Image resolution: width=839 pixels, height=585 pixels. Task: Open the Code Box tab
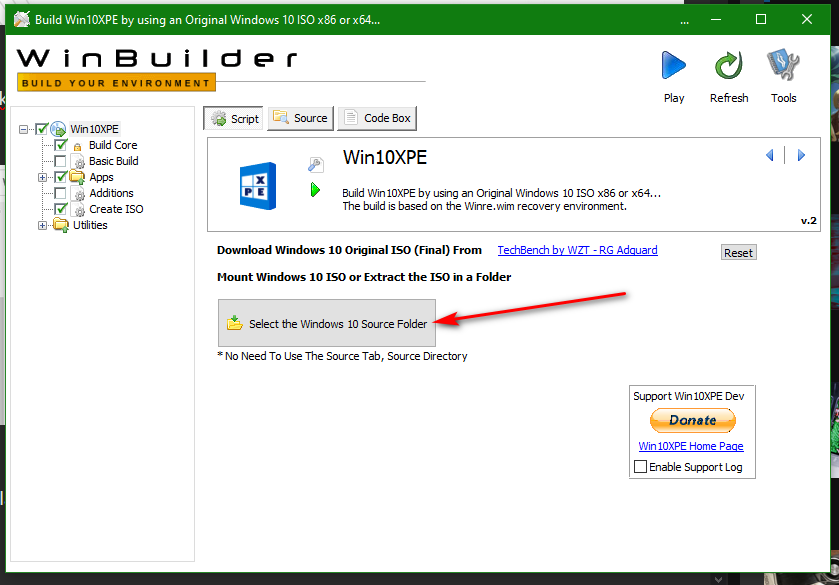pyautogui.click(x=377, y=118)
